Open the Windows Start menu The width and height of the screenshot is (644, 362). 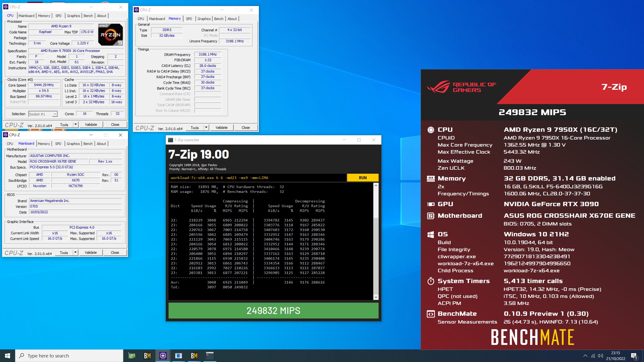pos(8,356)
